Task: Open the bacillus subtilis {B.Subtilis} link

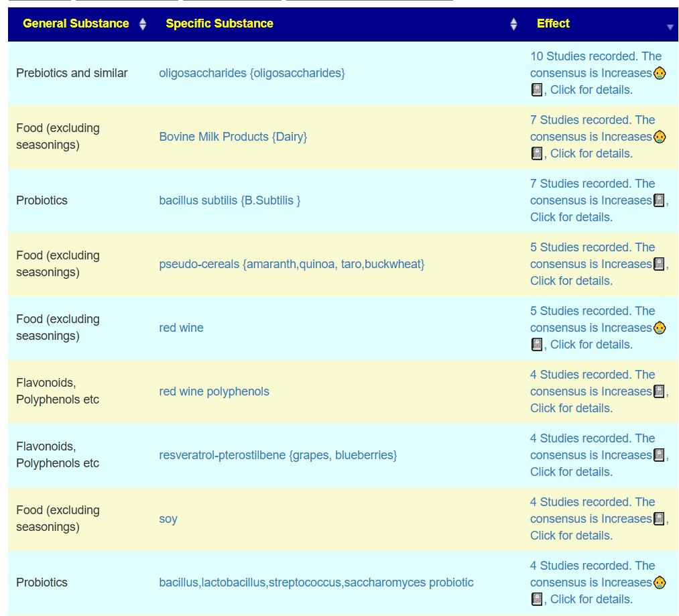Action: click(x=229, y=200)
